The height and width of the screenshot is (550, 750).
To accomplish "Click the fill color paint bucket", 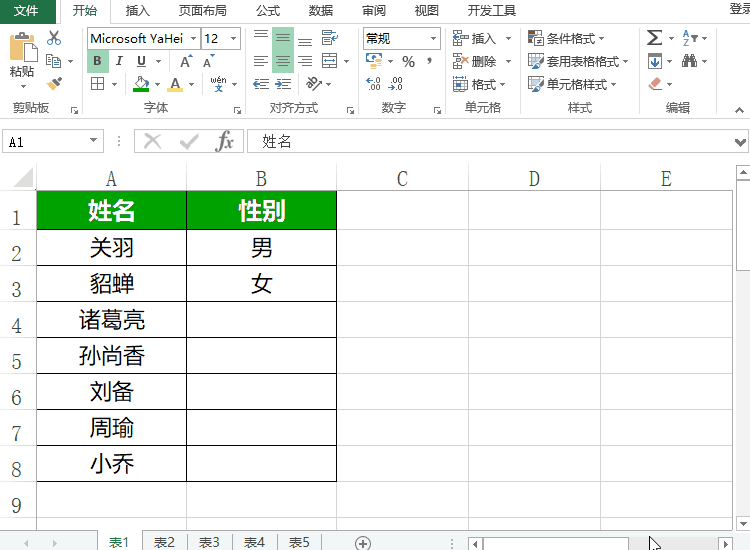I will 141,84.
